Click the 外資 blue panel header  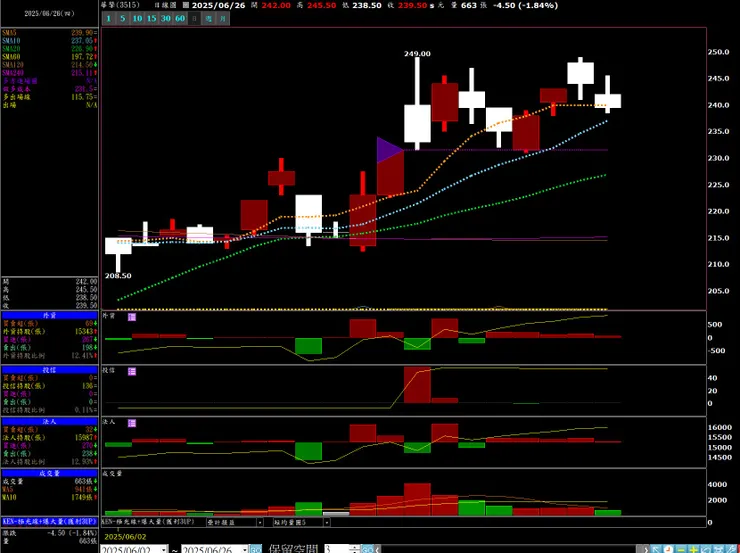coord(50,315)
